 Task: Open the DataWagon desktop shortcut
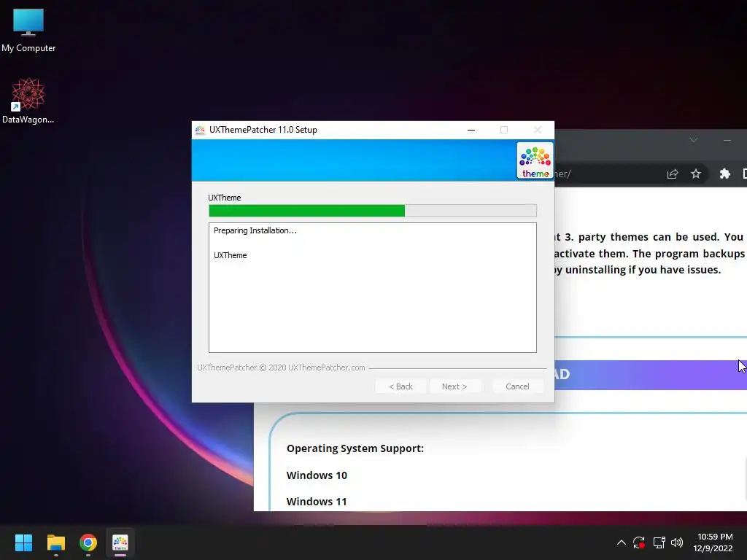click(x=28, y=101)
